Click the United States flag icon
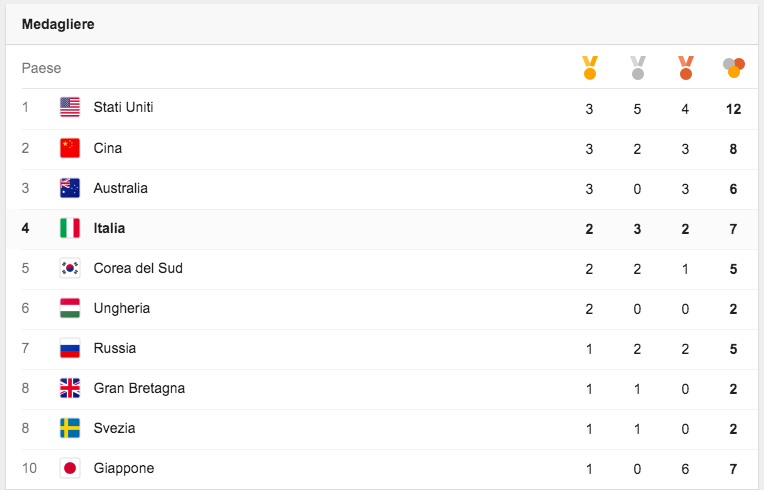 70,107
